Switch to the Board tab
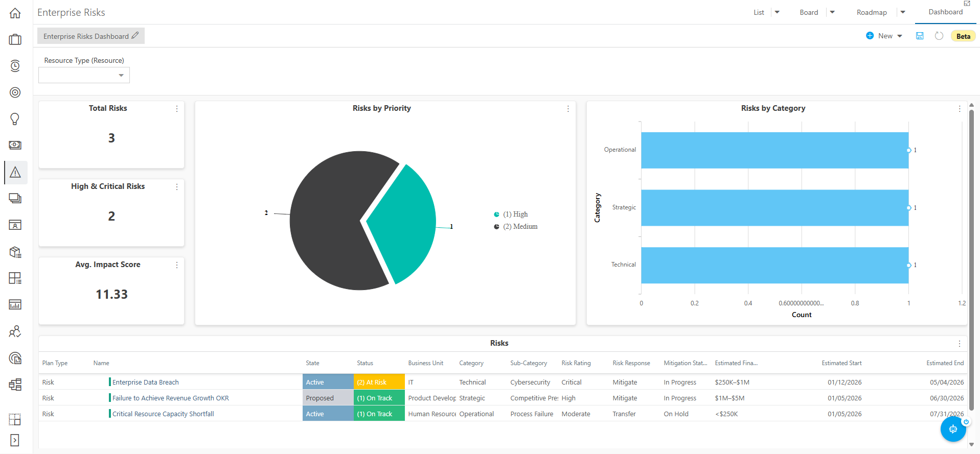The width and height of the screenshot is (980, 454). point(809,12)
